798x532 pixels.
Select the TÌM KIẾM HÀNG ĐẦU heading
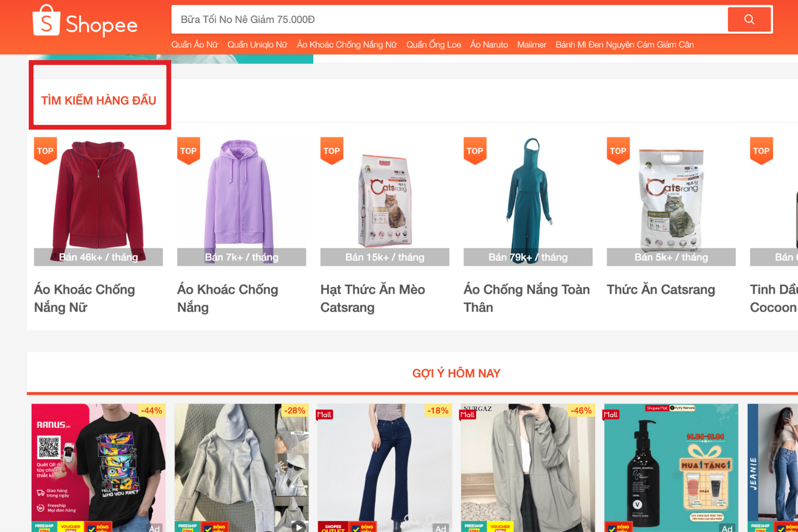(x=99, y=101)
